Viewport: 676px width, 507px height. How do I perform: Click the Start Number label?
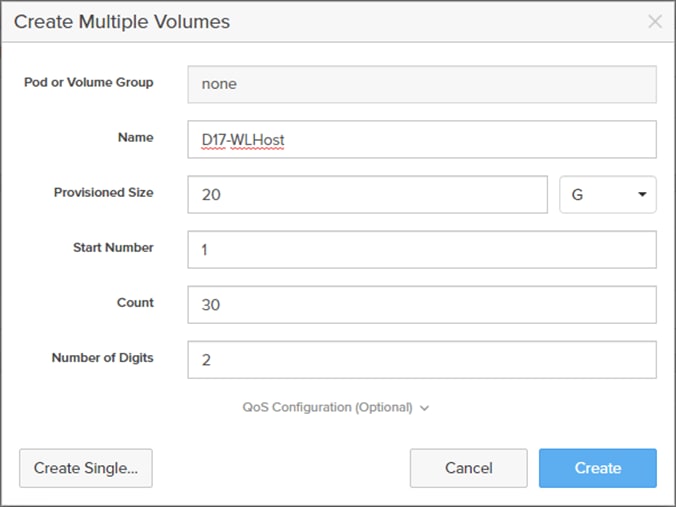coord(113,247)
